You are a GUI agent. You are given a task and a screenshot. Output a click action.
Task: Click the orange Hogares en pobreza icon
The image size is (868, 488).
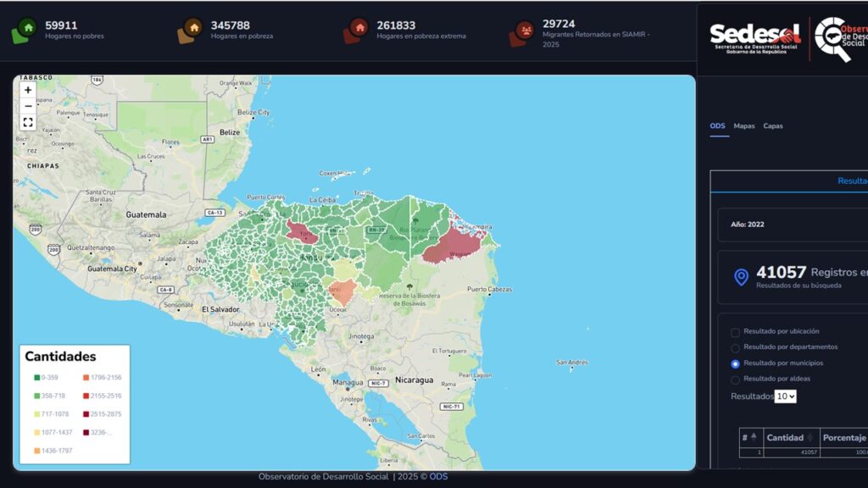[x=192, y=30]
